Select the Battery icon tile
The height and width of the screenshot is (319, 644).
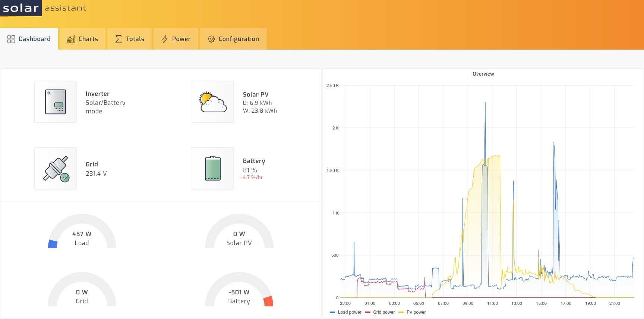coord(213,168)
